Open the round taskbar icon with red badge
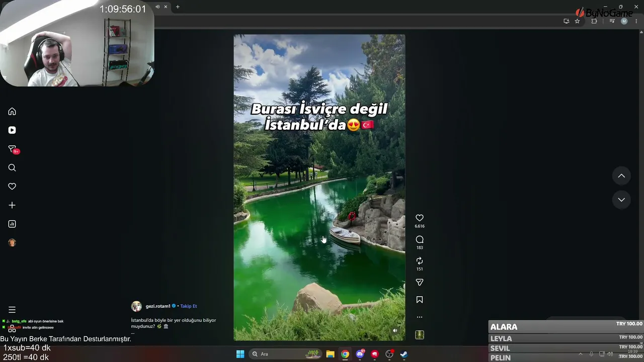This screenshot has width=644, height=362. pyautogui.click(x=389, y=354)
